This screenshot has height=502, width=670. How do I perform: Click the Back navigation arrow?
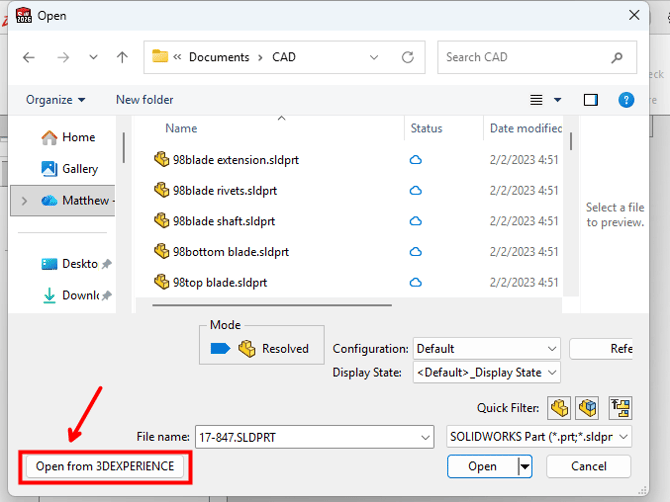click(29, 57)
